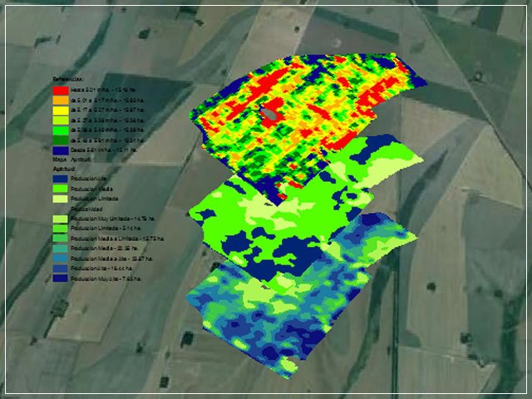This screenshot has height=399, width=532.
Task: Select the orange swatch in the Referencias legend
Action: pos(59,100)
